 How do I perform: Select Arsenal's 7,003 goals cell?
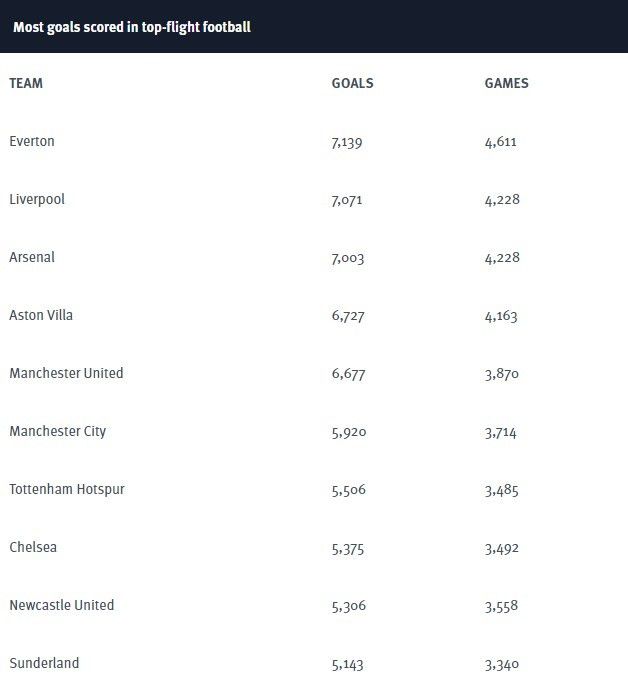coord(348,258)
